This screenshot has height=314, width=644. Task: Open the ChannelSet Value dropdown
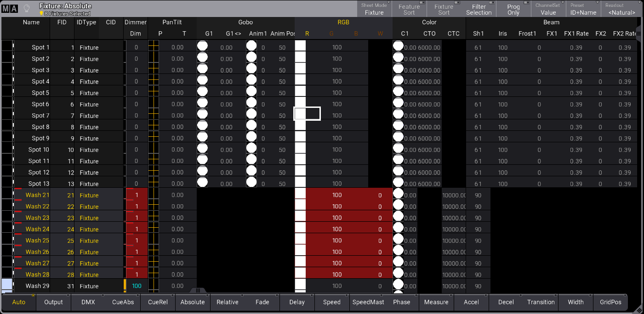548,9
